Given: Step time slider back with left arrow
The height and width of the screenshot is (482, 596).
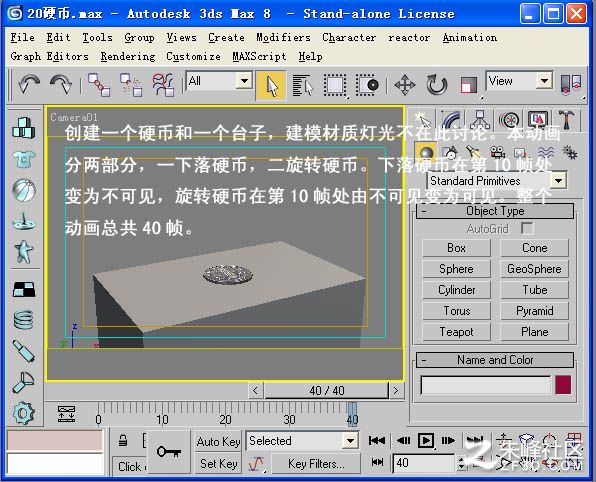Looking at the screenshot, I should tap(255, 390).
